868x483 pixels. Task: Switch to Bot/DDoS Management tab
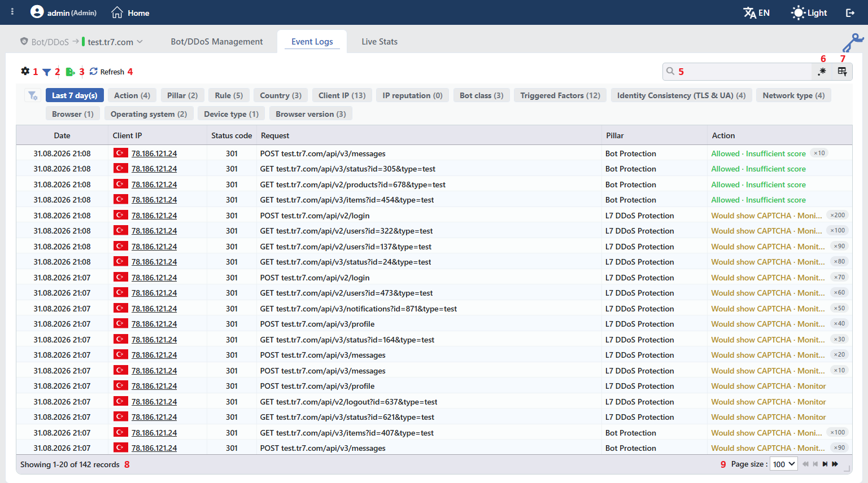[217, 42]
